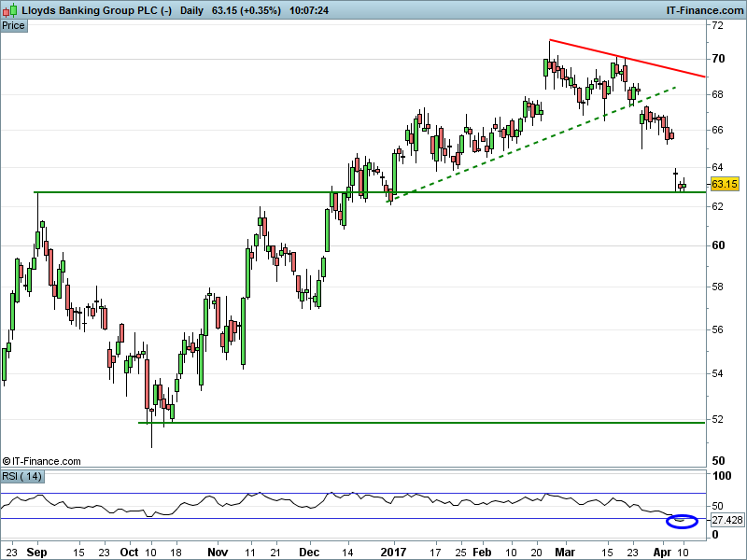Screen dimensions: 747x560
Task: Click the yellow 63.15 current price tag
Action: click(x=725, y=184)
